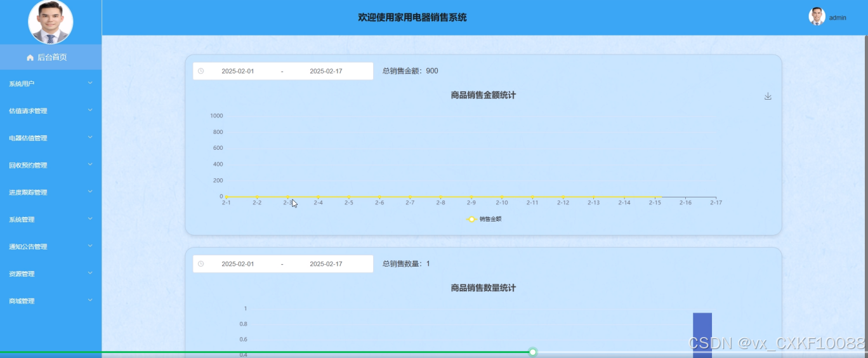
Task: Click the line chart data point at 2-10
Action: pos(502,197)
